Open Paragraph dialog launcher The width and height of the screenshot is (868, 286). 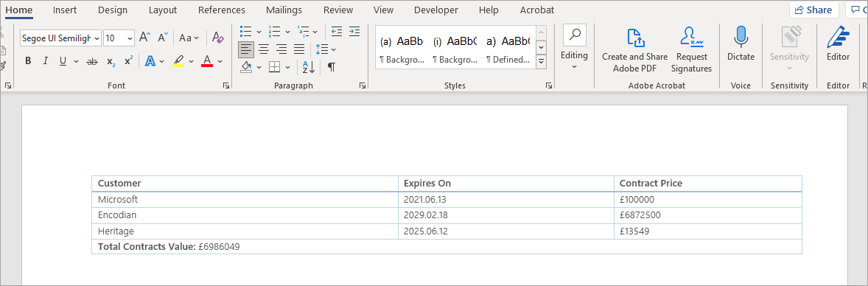362,86
